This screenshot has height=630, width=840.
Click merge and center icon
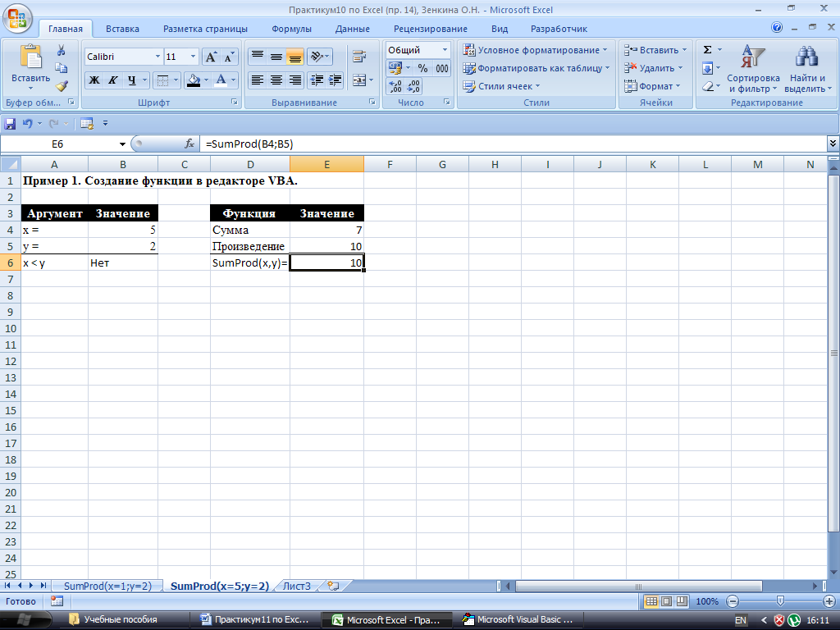359,80
